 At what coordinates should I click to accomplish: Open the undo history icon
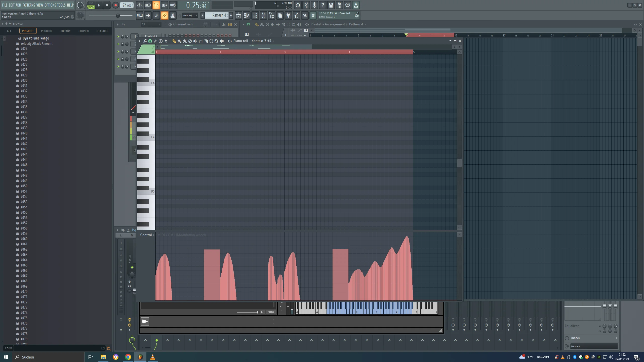pyautogui.click(x=298, y=5)
